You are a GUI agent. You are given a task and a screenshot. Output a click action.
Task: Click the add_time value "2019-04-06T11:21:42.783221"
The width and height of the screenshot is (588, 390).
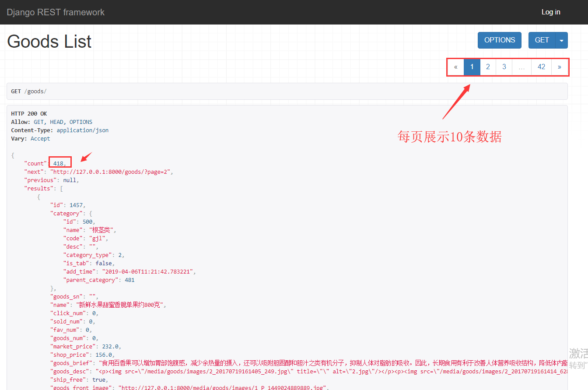[148, 271]
